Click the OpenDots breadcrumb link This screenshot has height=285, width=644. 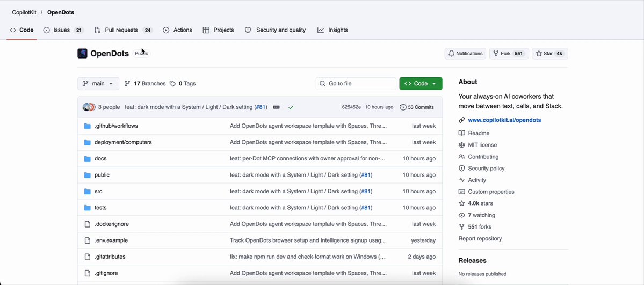click(x=61, y=12)
